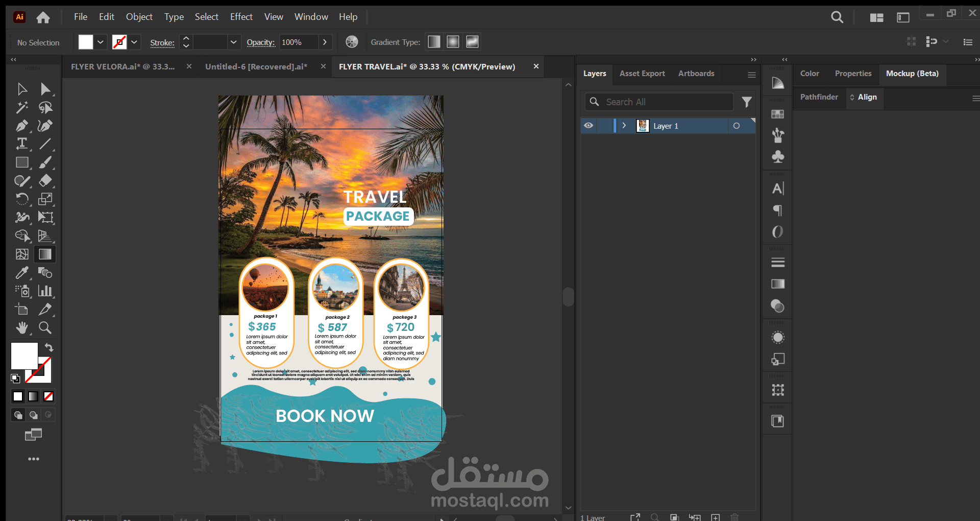The image size is (980, 521).
Task: Open the fill color dropdown
Action: tap(101, 42)
